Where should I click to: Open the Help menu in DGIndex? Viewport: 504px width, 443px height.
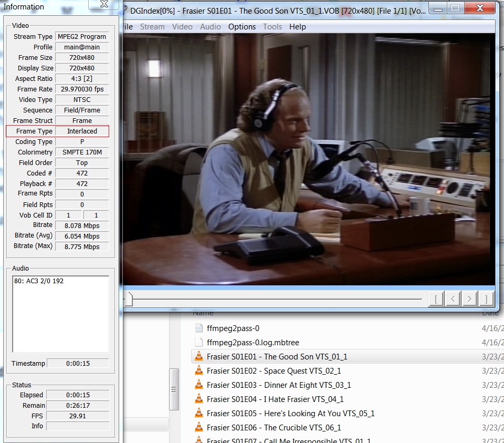(297, 27)
